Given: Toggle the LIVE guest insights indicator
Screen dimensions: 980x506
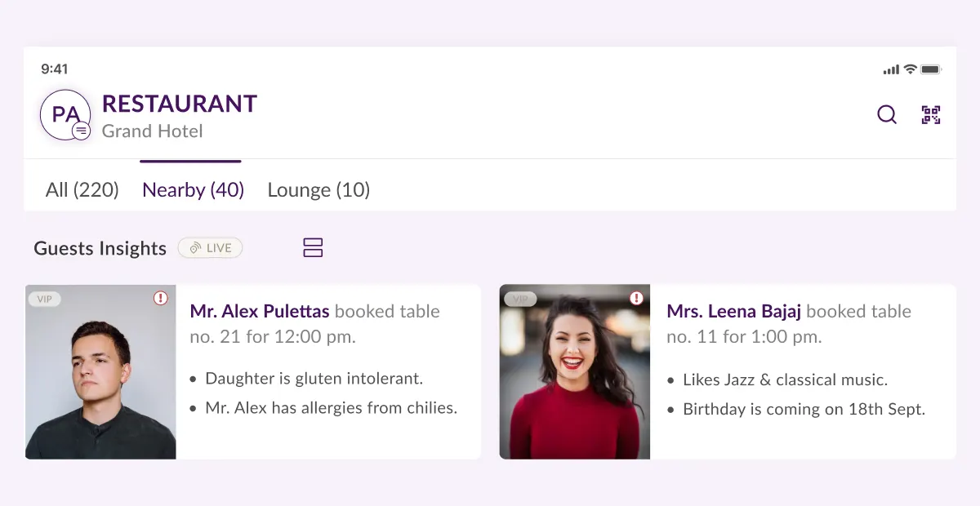Looking at the screenshot, I should [210, 247].
